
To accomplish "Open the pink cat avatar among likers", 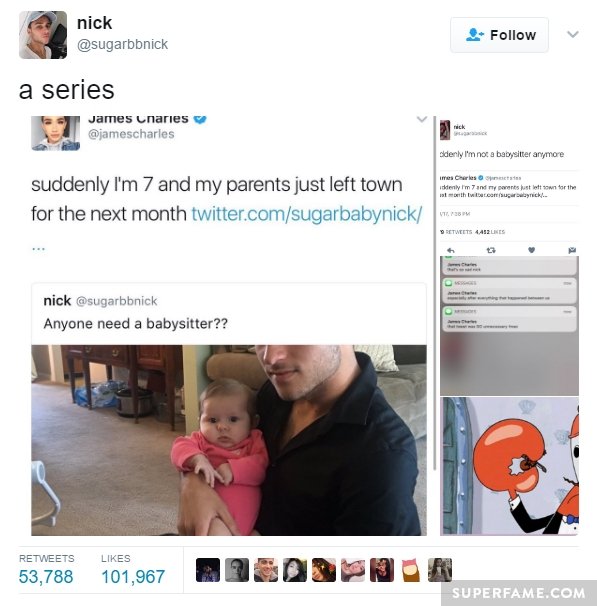I will (x=411, y=570).
